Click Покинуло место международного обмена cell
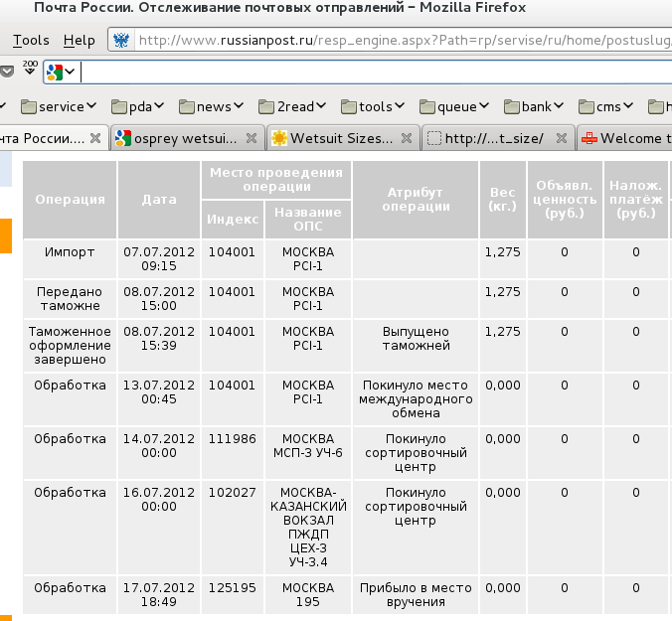 416,398
